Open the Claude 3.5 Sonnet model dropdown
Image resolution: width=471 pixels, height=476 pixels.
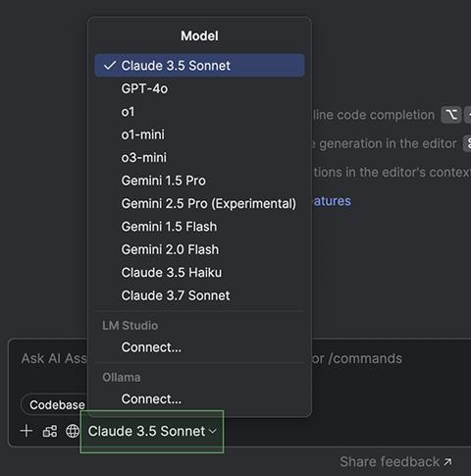(152, 431)
